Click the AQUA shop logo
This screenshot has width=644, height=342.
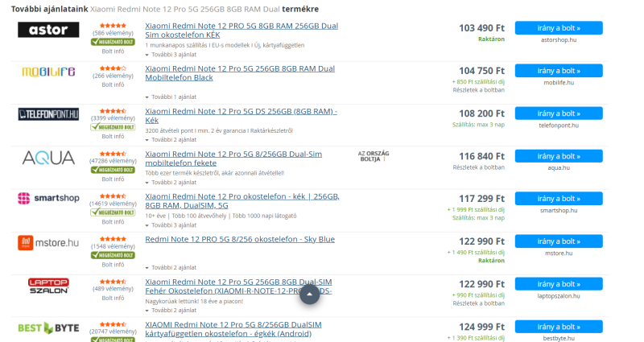tap(48, 158)
